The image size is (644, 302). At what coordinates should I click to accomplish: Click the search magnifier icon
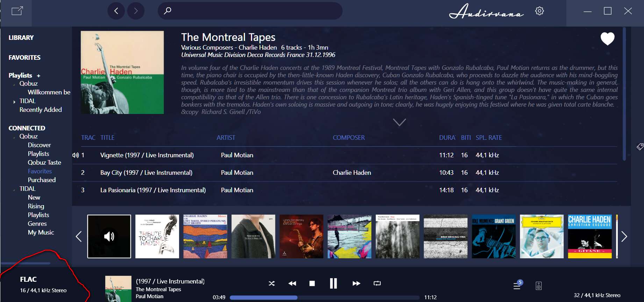[x=167, y=10]
